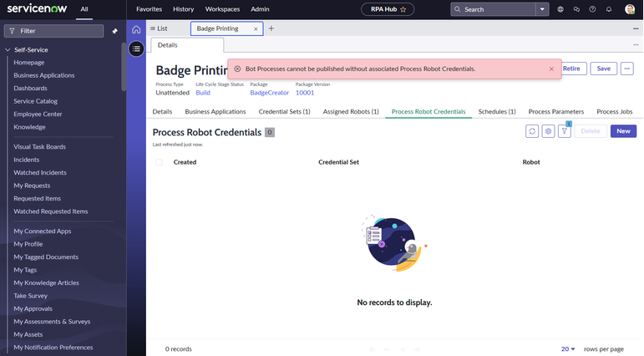This screenshot has height=356, width=644.
Task: Click the search magnifier icon
Action: [457, 9]
